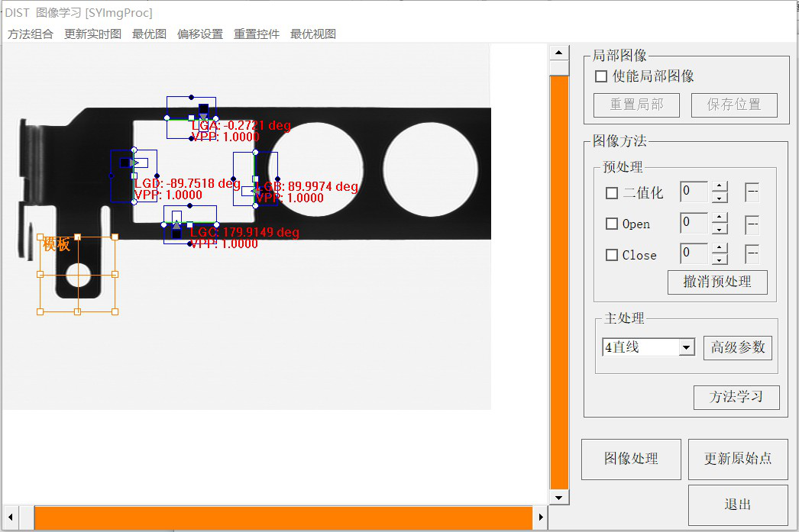Enable the 使能局部图像 checkbox
The image size is (799, 532).
point(601,76)
